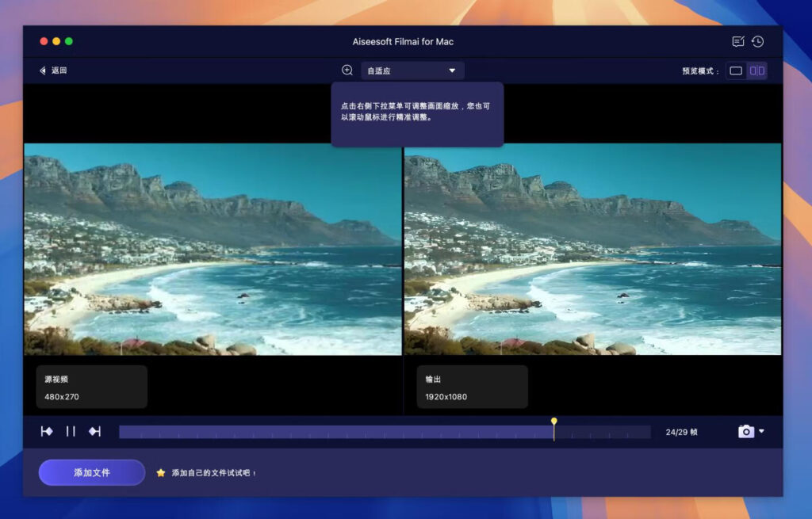Open the 自适应 zoom level dropdown

coord(411,70)
